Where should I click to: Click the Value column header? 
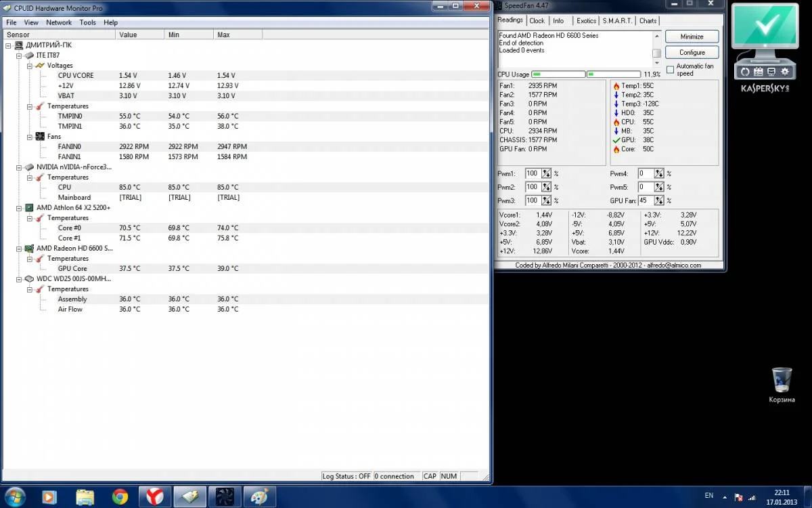point(140,35)
